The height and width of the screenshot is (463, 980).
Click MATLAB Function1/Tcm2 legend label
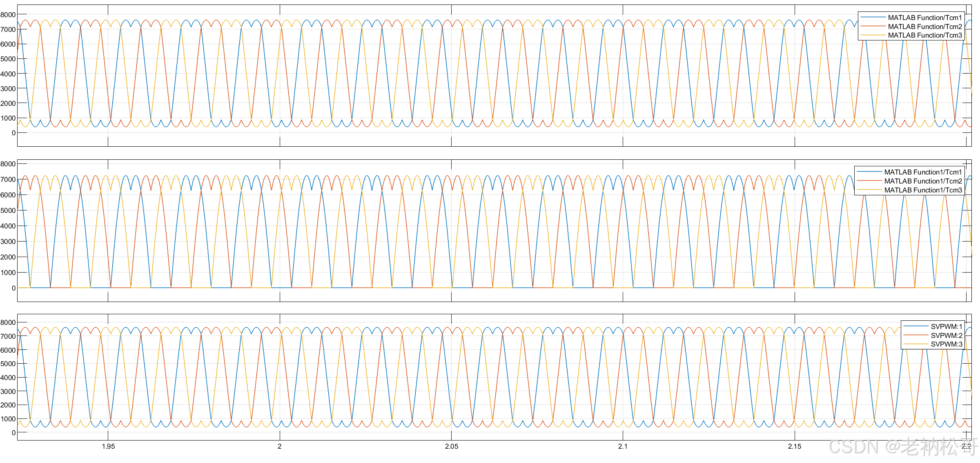click(922, 181)
